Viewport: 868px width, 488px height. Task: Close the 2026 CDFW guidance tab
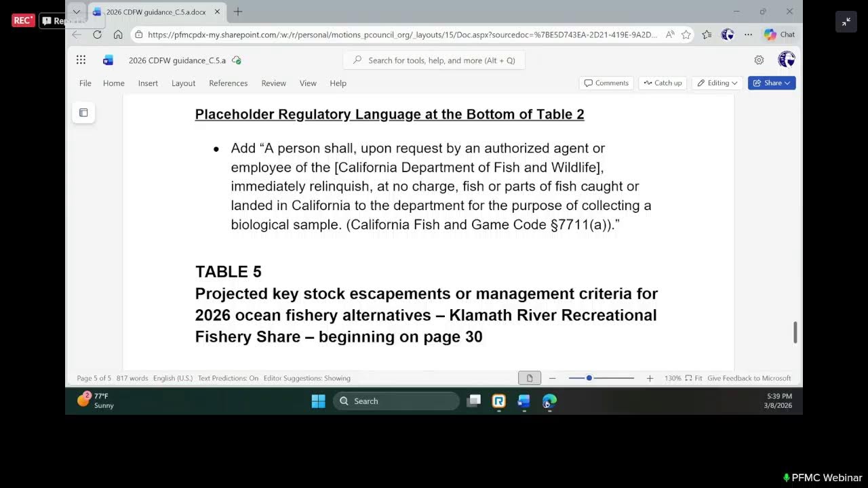coord(217,12)
